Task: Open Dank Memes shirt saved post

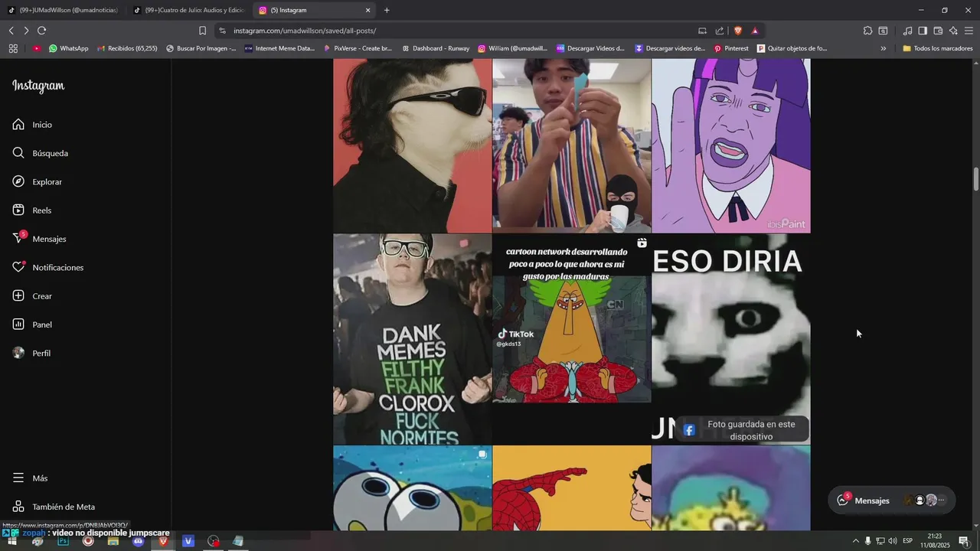Action: tap(412, 339)
